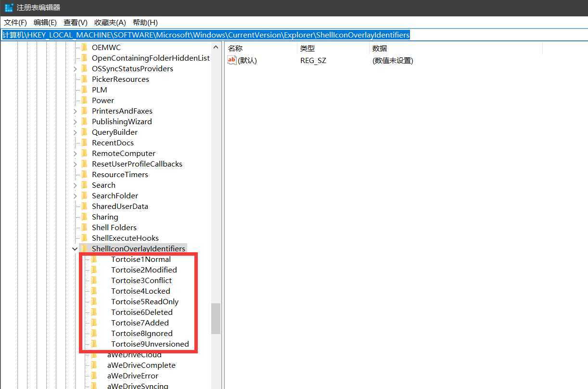
Task: Click the ShellExecuteHooks folder icon
Action: click(x=84, y=238)
